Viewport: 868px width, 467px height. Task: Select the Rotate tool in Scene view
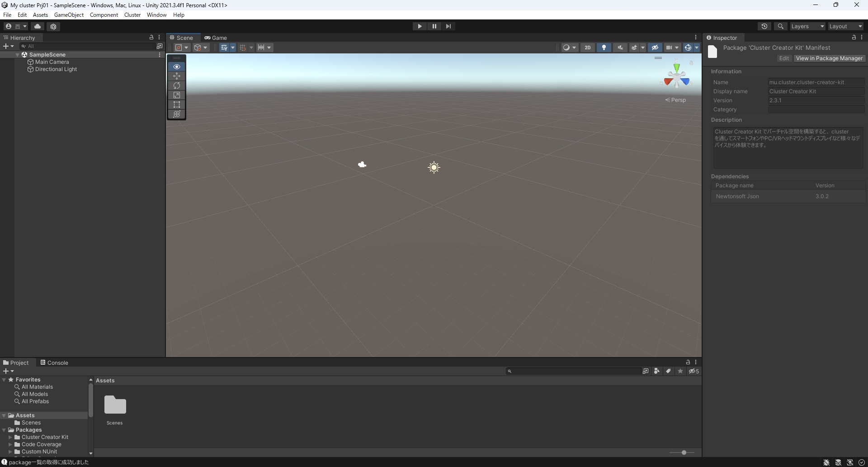176,86
